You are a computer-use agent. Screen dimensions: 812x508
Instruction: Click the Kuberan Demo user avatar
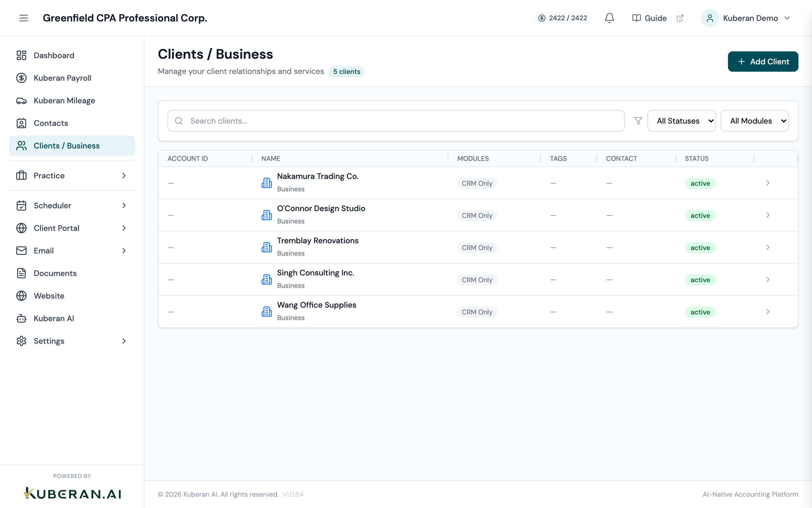710,18
